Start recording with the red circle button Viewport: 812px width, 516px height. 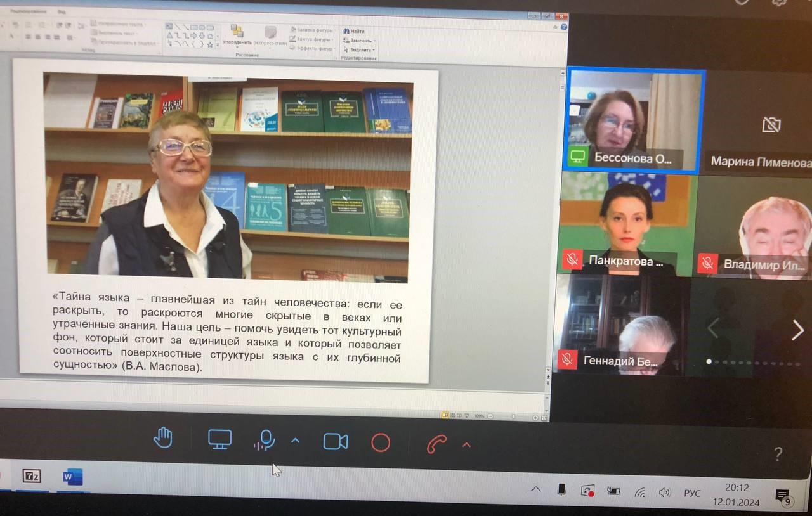click(x=381, y=442)
